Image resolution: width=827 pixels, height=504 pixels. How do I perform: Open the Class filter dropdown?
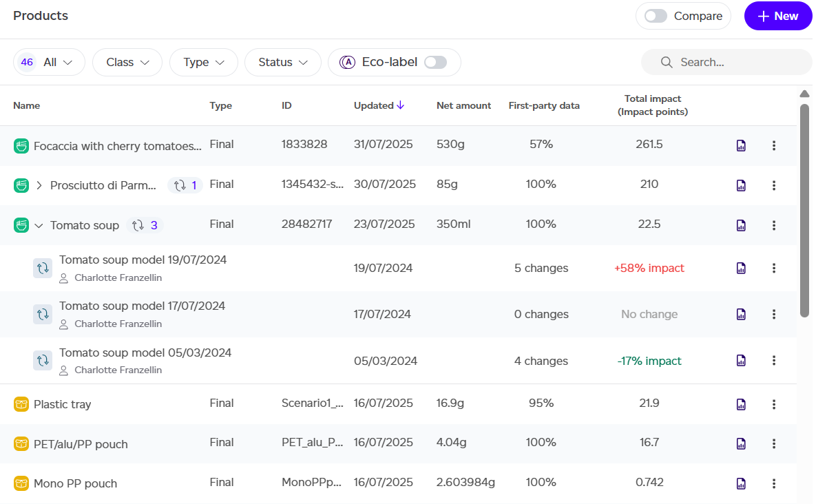coord(127,62)
